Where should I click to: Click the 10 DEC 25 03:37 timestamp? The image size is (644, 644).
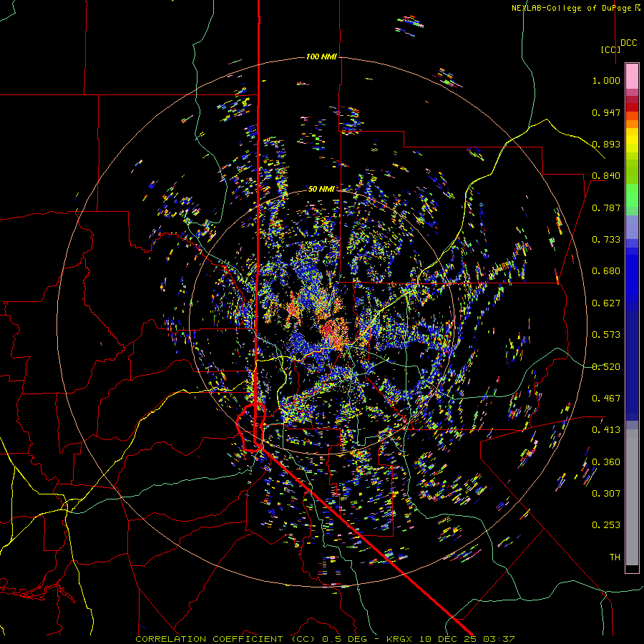pyautogui.click(x=466, y=639)
